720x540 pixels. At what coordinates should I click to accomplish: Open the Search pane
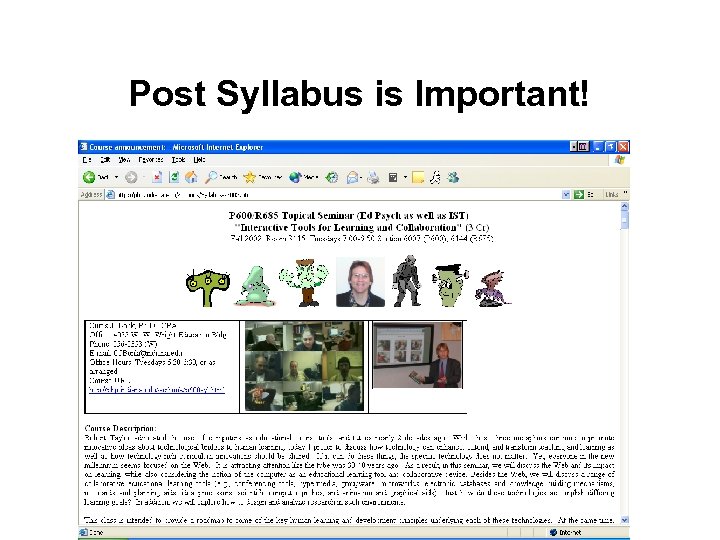click(221, 177)
